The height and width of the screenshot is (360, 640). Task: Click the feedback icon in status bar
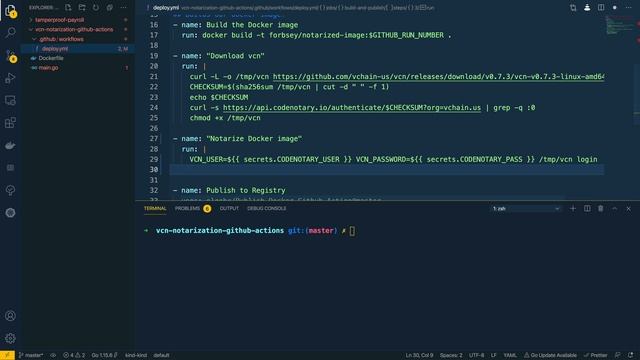618,355
